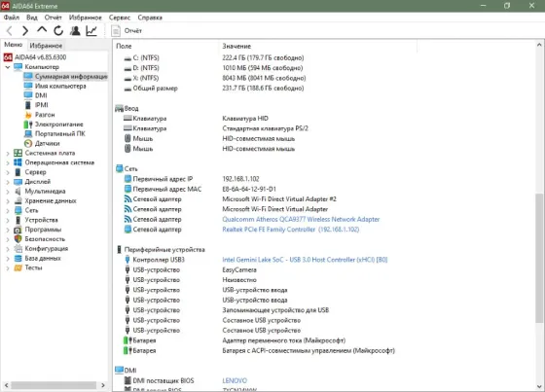Select the Конфигурация tree icon
The image size is (545, 392).
(18, 248)
